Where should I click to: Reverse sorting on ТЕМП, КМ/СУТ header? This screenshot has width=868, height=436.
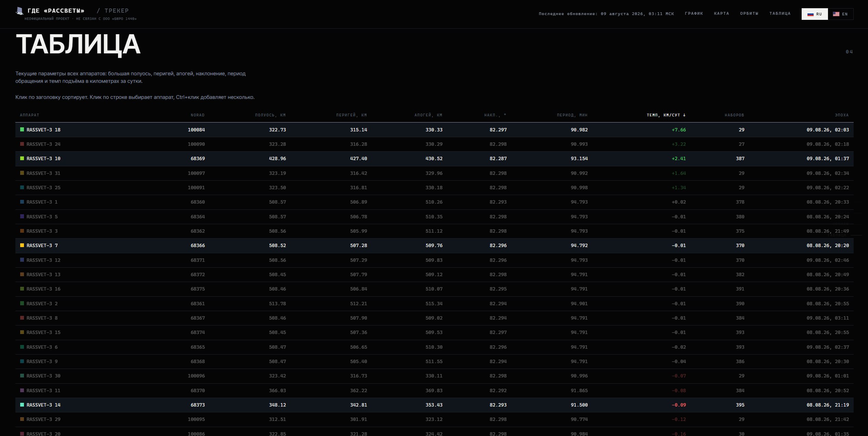pyautogui.click(x=666, y=115)
